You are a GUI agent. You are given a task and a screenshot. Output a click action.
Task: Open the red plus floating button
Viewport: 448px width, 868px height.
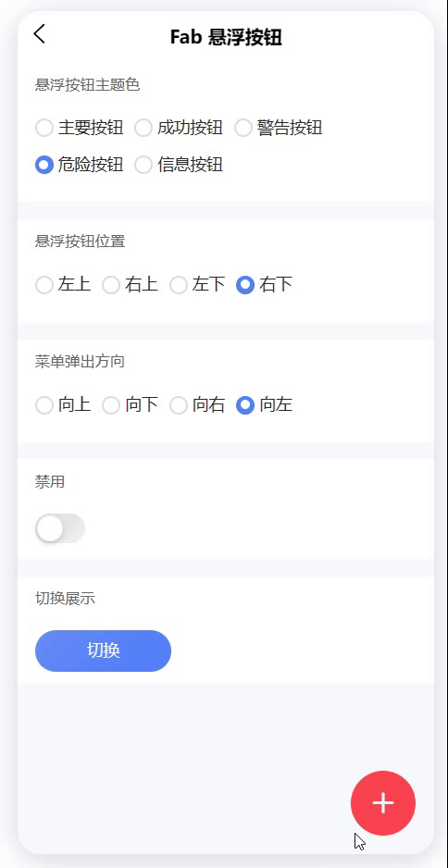382,802
